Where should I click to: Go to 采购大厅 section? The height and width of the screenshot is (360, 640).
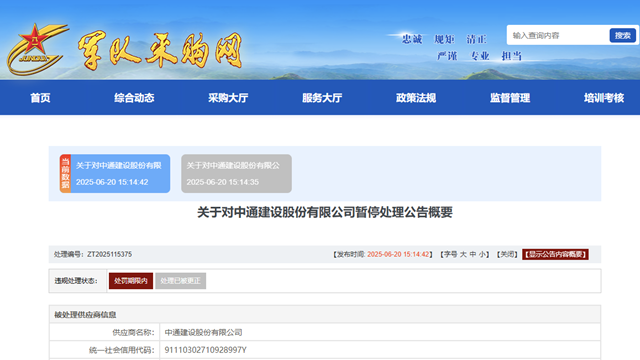pos(228,98)
